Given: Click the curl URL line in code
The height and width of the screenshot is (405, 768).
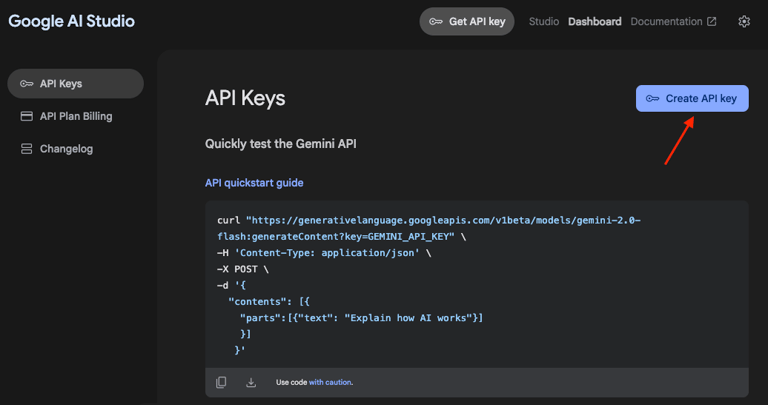Looking at the screenshot, I should pos(429,220).
